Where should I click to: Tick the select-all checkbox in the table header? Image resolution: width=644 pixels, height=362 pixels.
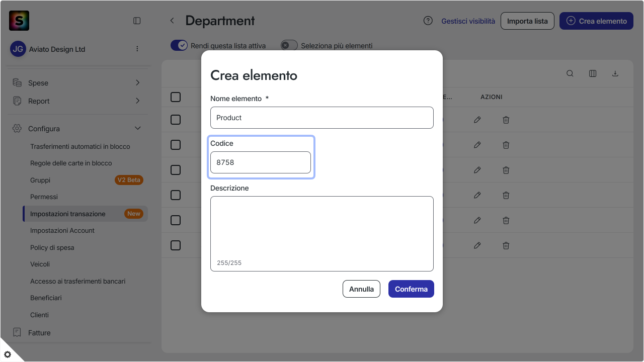pos(176,97)
